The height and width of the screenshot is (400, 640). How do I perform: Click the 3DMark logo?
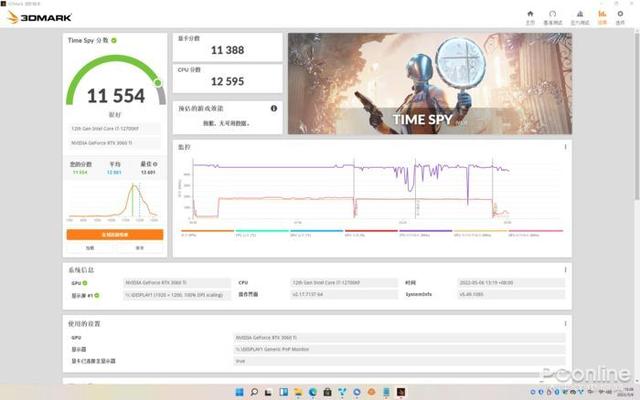[40, 18]
